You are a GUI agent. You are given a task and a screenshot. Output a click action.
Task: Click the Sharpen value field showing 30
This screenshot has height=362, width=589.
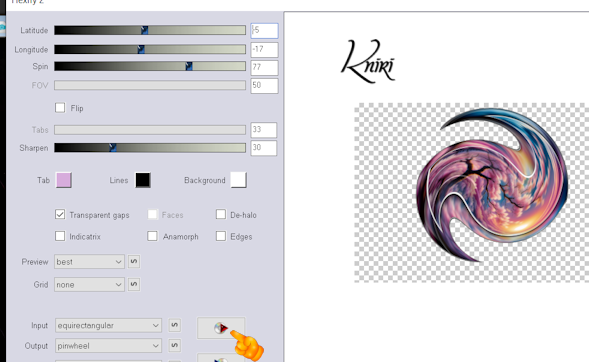(264, 148)
